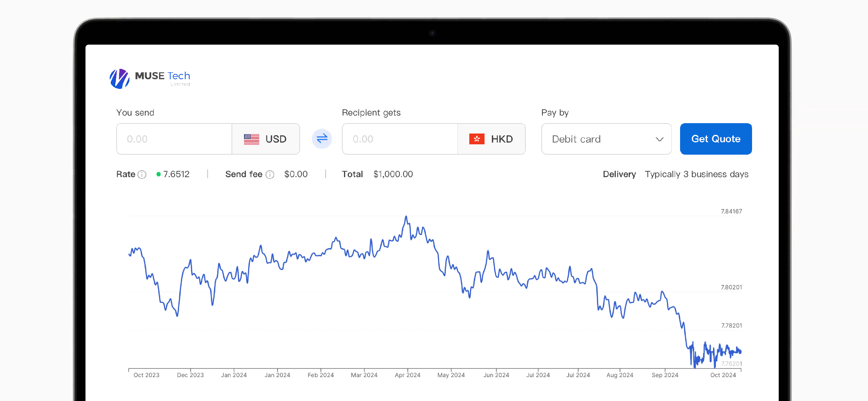Image resolution: width=868 pixels, height=401 pixels.
Task: Expand the Debit card payment dropdown
Action: click(606, 139)
